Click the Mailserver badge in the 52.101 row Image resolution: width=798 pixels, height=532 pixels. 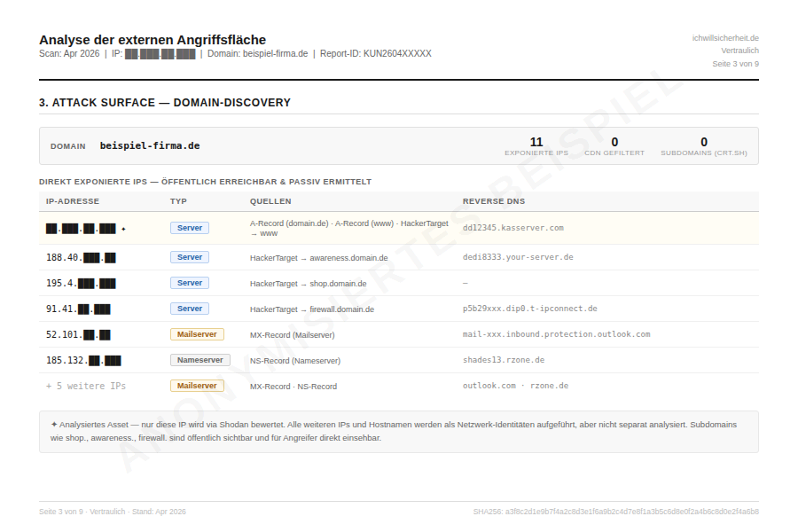[x=197, y=334]
